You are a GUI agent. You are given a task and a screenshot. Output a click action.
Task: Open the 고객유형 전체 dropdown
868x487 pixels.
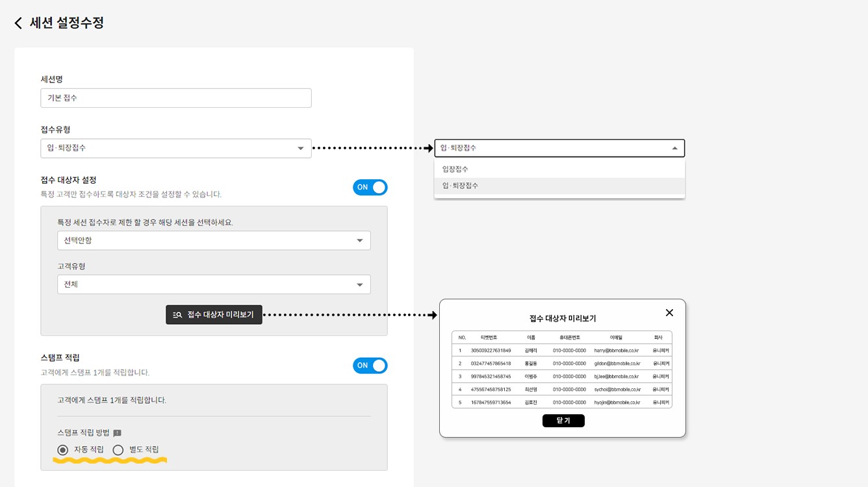214,284
